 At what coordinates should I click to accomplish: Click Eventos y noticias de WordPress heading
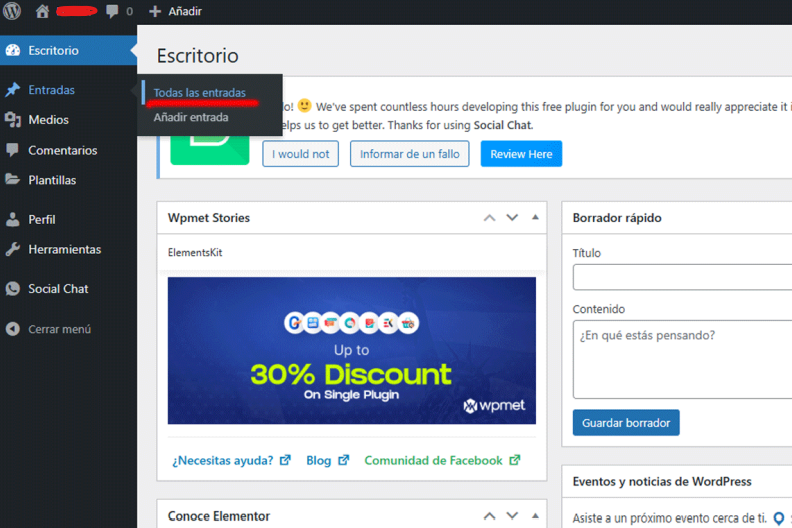[662, 482]
